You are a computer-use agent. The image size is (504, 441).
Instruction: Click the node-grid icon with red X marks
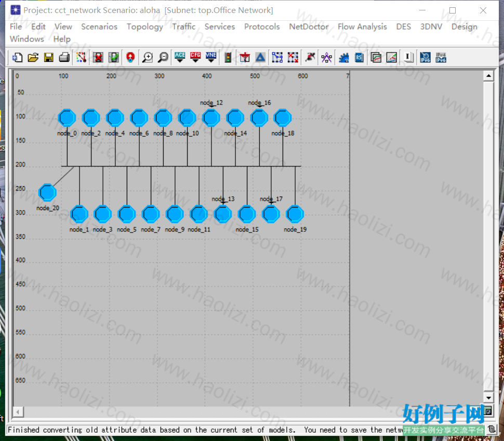(x=293, y=58)
